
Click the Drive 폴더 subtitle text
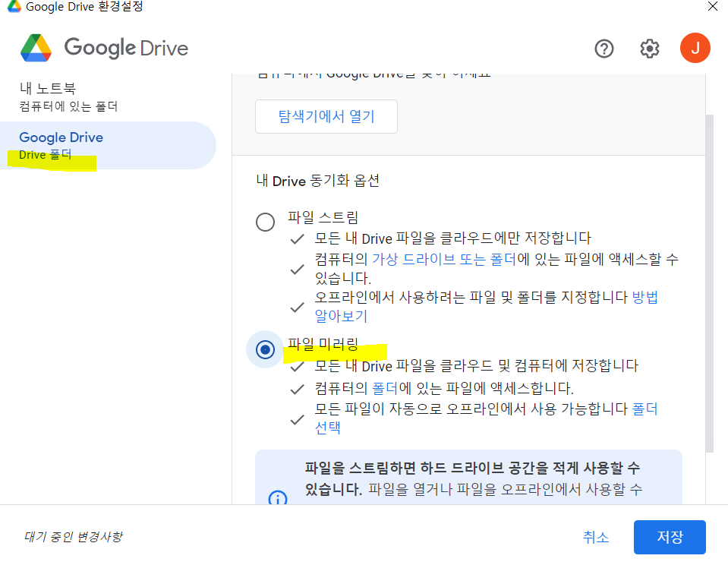[45, 155]
